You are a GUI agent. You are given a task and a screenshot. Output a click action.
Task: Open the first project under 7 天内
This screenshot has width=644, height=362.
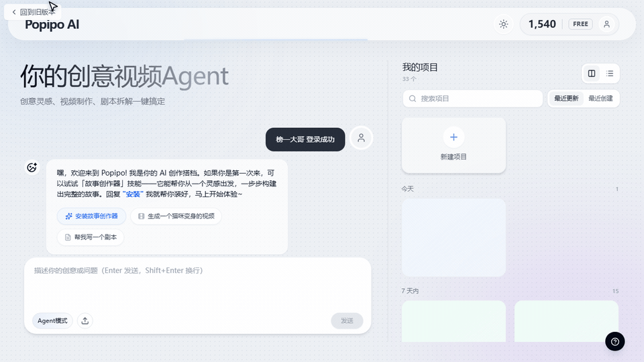453,321
